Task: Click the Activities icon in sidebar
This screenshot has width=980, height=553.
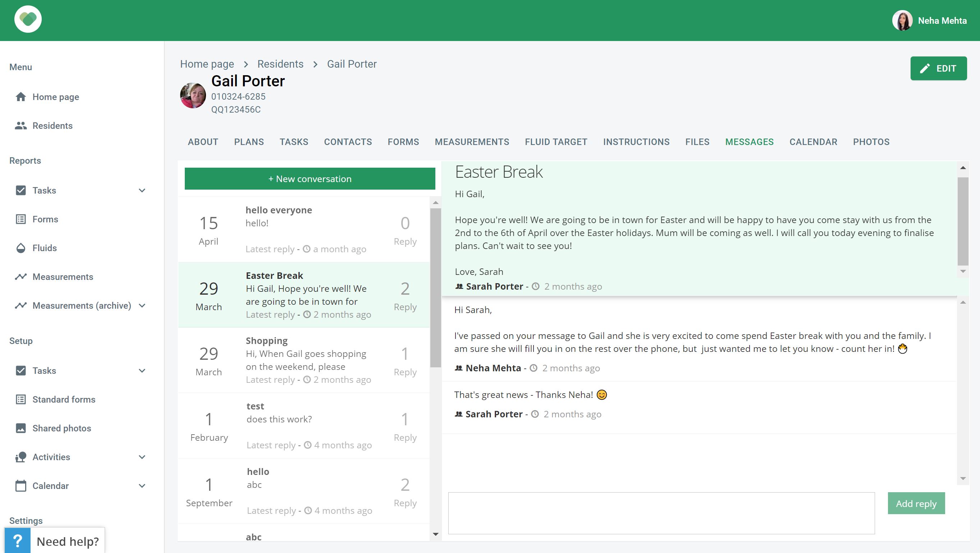Action: tap(20, 457)
